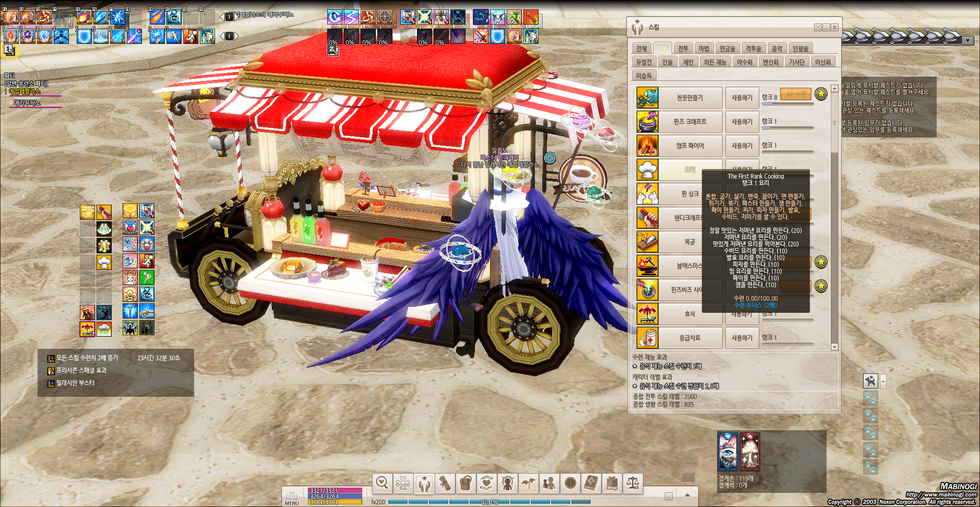Open the heart-in-hands icon in bottom bar
The height and width of the screenshot is (507, 980).
coord(486,483)
